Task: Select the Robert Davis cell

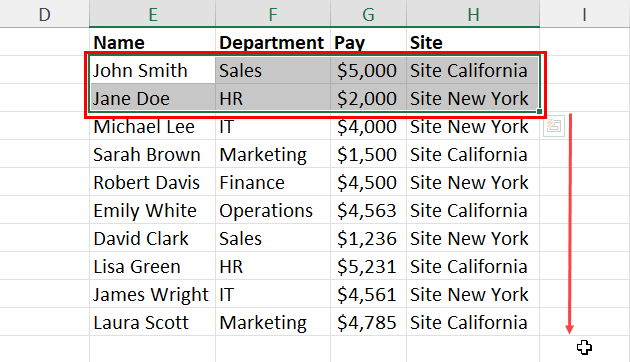Action: (x=152, y=182)
